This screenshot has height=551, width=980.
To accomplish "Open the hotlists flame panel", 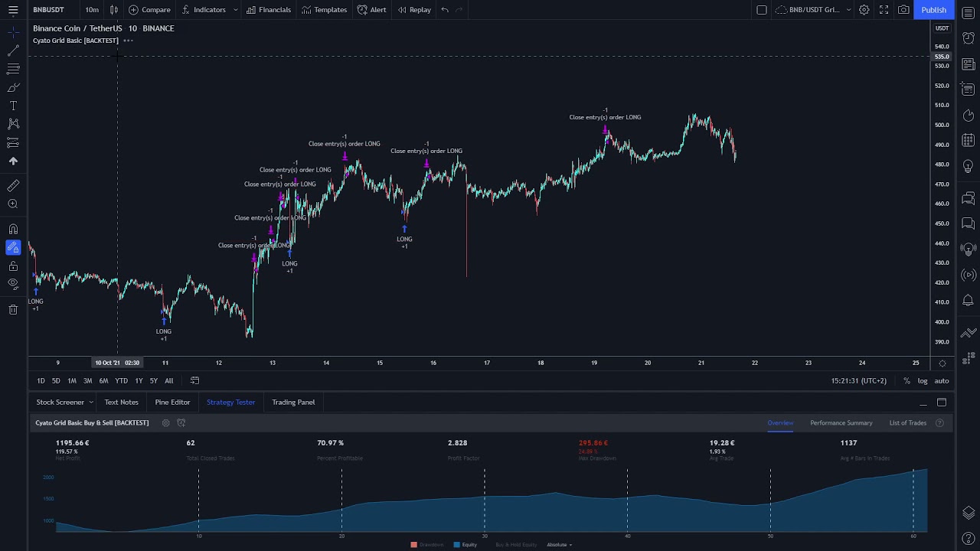I will tap(969, 116).
